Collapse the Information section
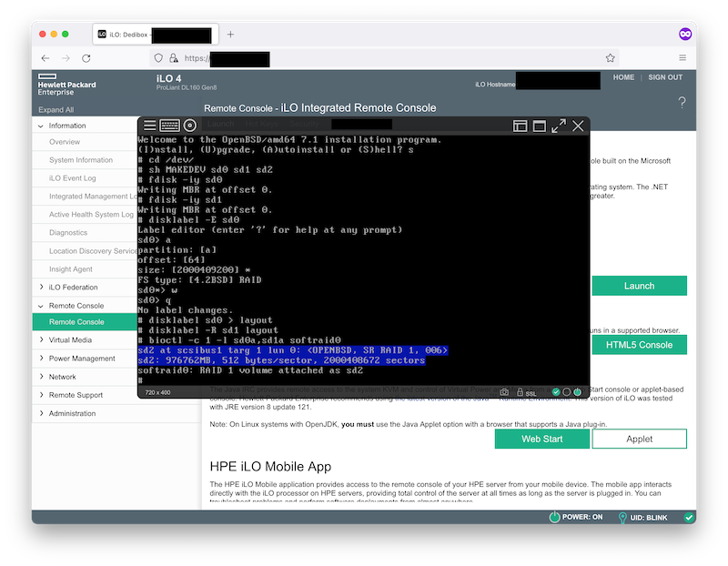 tap(41, 126)
